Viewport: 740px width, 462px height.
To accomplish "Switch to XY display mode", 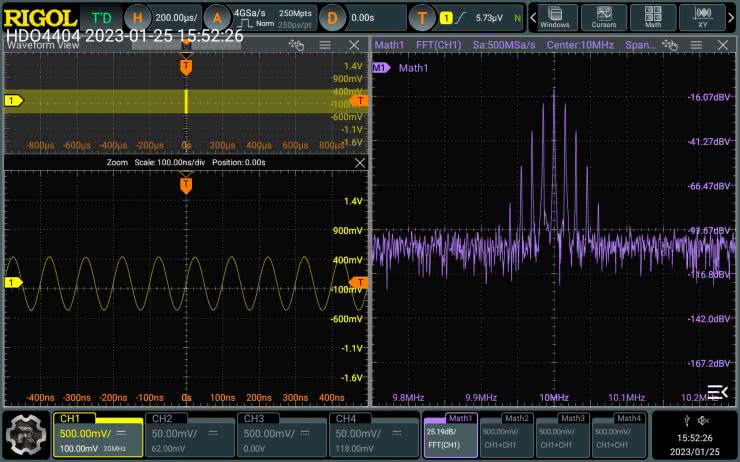I will [702, 17].
